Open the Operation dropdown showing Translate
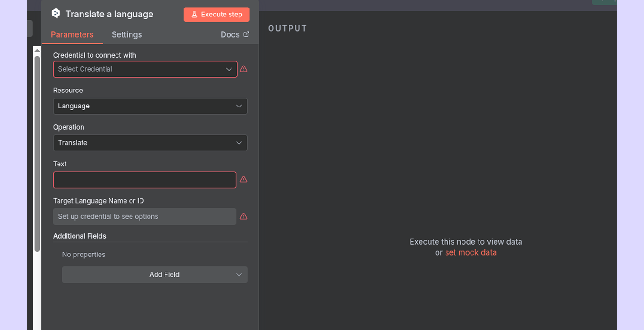This screenshot has height=330, width=644. pos(150,143)
